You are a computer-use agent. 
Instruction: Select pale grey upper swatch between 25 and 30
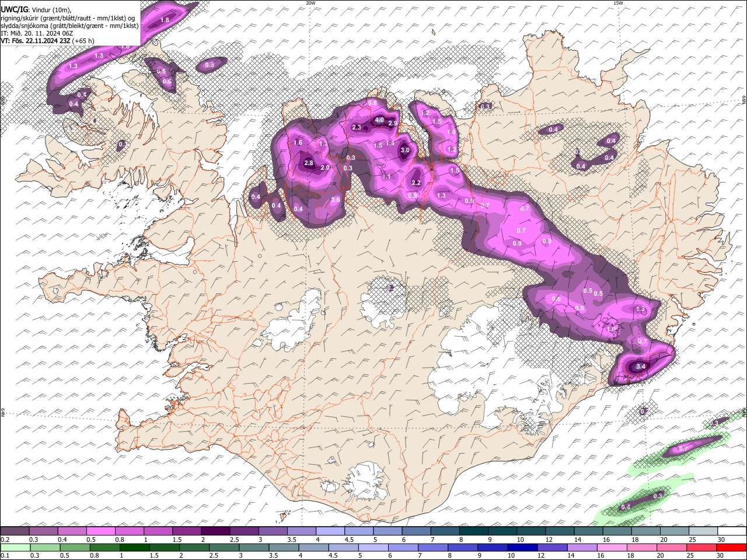click(x=703, y=531)
